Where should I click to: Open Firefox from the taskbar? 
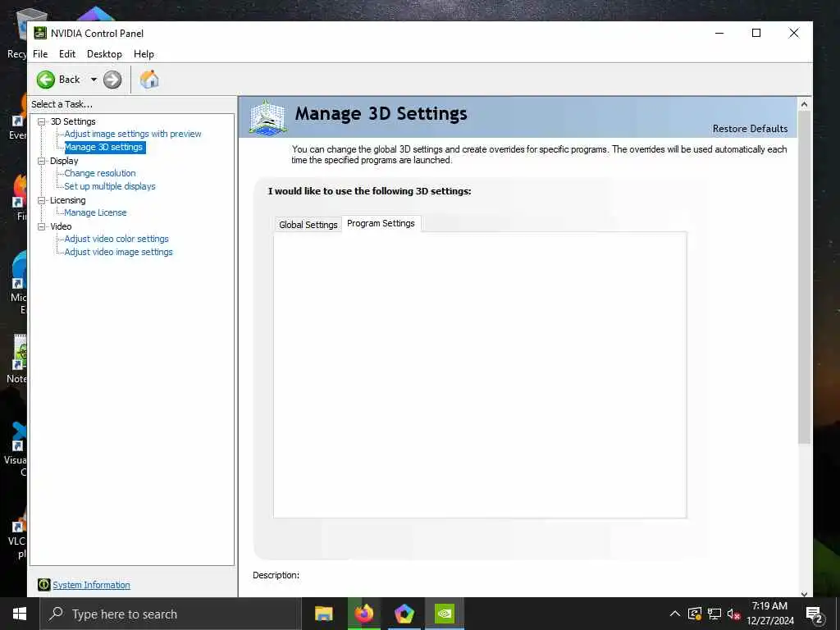click(x=363, y=614)
